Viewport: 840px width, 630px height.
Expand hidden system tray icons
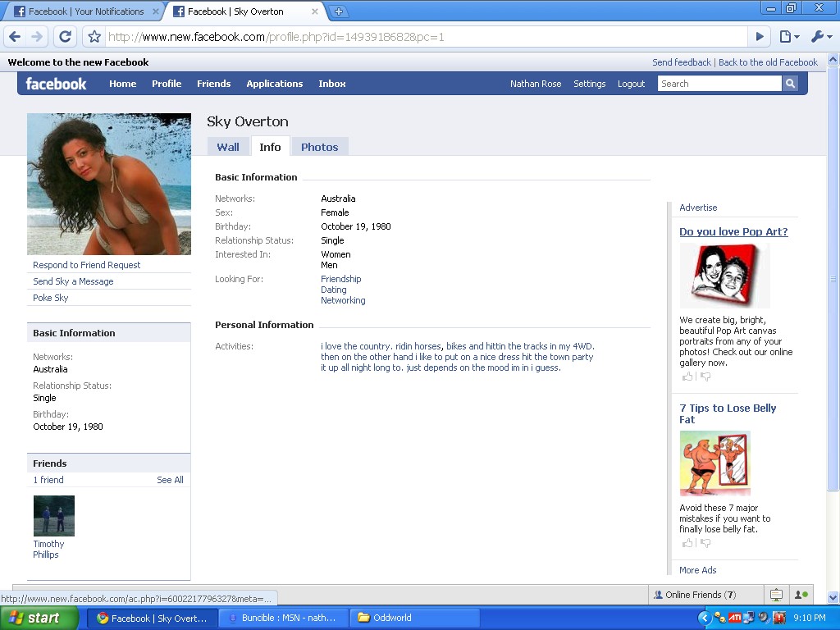[704, 618]
